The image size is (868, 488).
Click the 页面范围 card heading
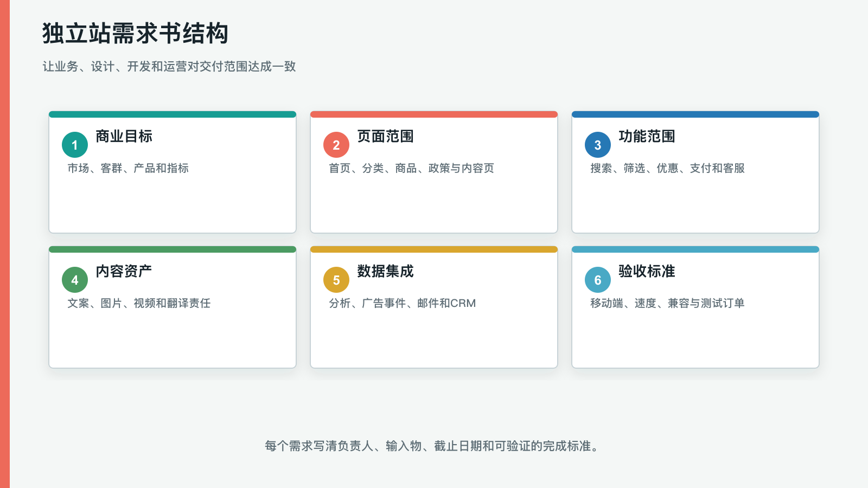(x=385, y=136)
